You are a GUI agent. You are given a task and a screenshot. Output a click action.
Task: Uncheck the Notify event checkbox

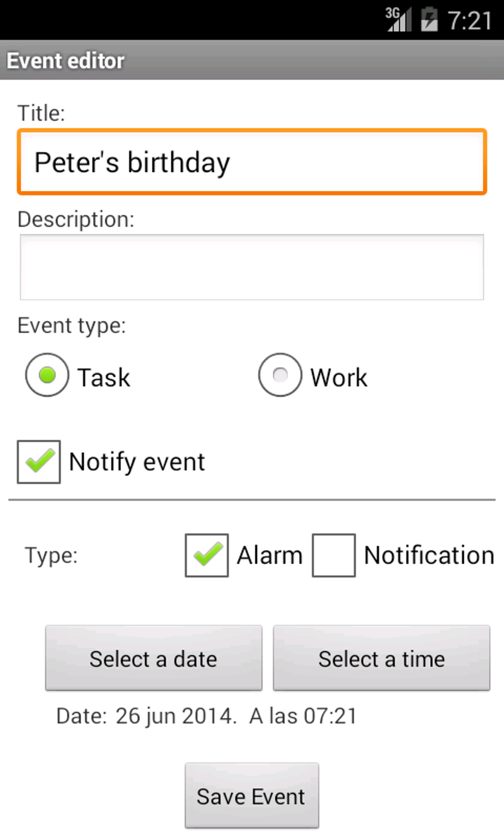39,462
